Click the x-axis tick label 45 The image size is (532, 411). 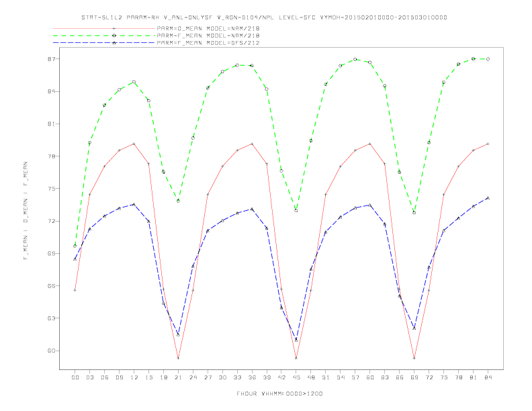(296, 377)
